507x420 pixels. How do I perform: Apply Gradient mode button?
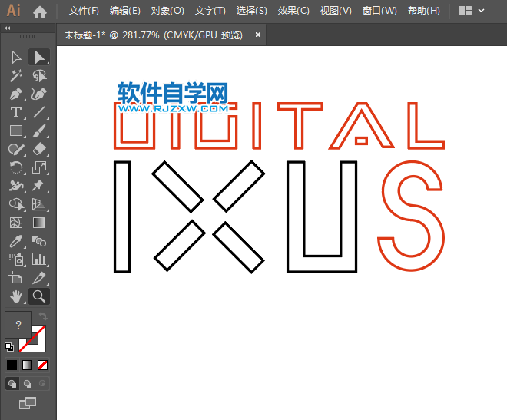click(27, 365)
